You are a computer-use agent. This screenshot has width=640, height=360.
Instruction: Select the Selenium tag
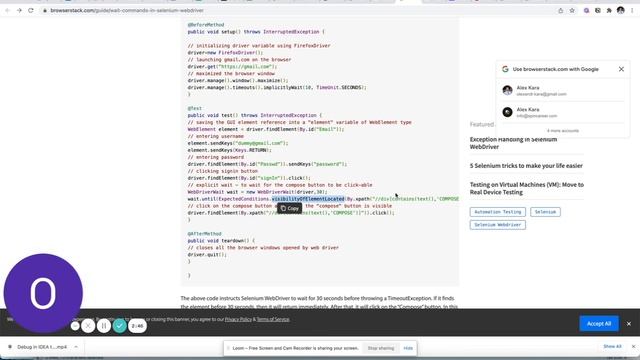[545, 212]
